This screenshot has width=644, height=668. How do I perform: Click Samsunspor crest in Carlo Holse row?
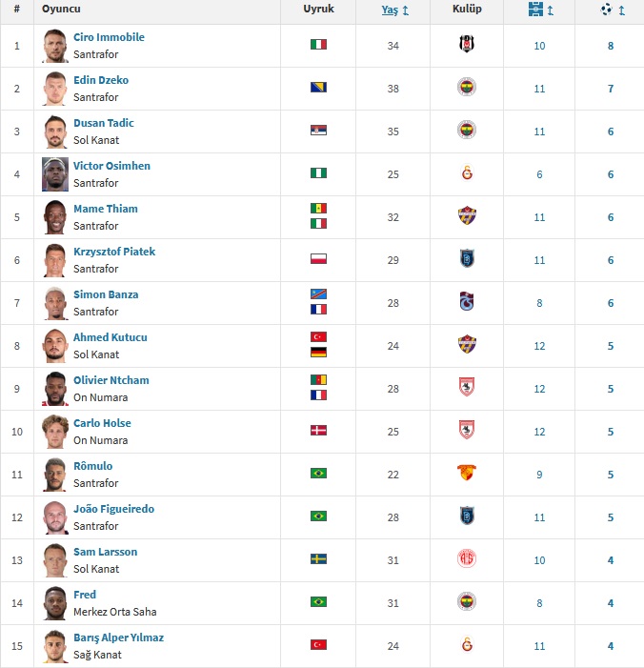tap(467, 430)
